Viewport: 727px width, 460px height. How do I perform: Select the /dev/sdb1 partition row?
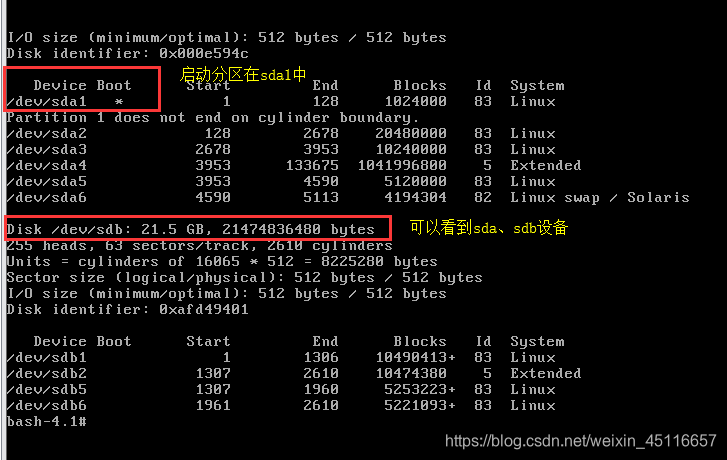281,358
